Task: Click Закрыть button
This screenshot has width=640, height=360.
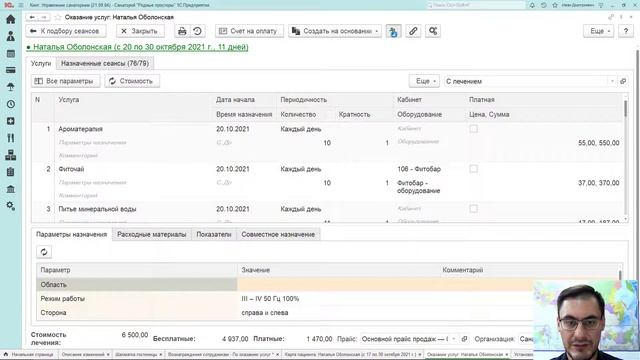Action: pyautogui.click(x=140, y=31)
